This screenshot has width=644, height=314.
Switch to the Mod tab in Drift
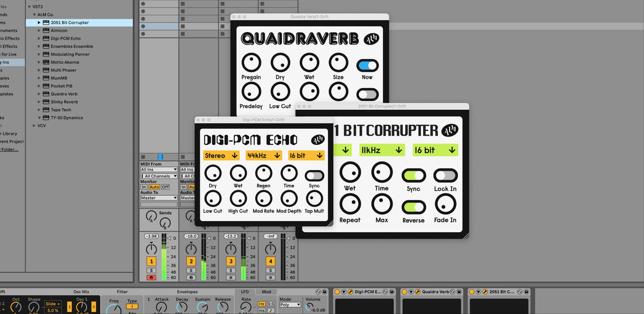click(x=266, y=292)
